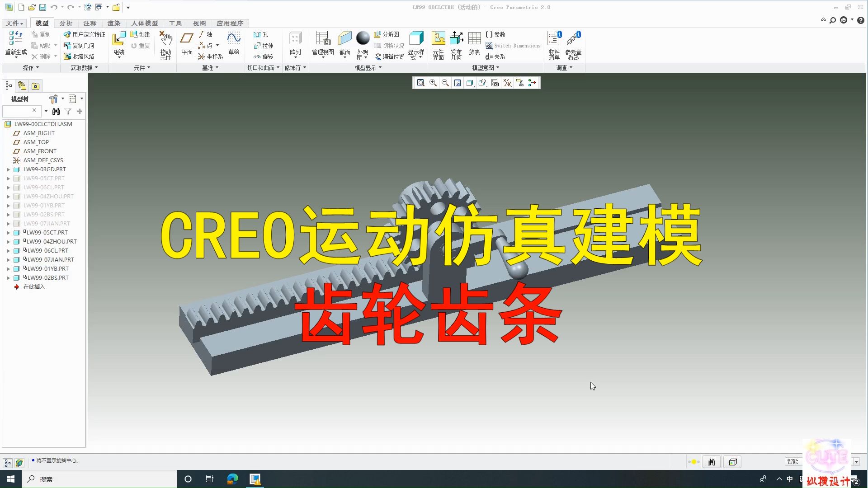The width and height of the screenshot is (868, 488).
Task: Open the 基准 group dropdown
Action: 209,68
